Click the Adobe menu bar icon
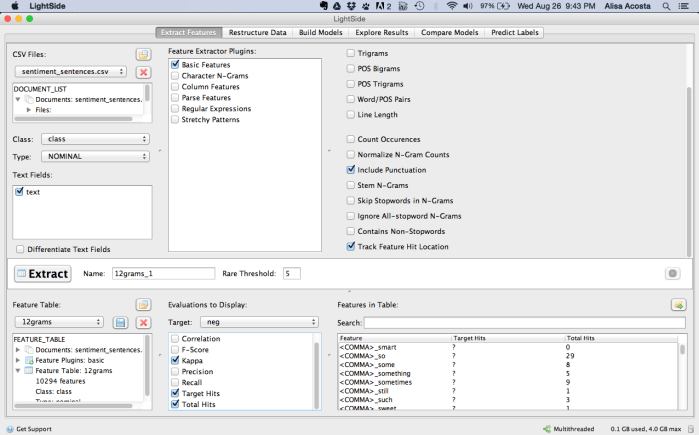This screenshot has width=699, height=435. [x=383, y=6]
